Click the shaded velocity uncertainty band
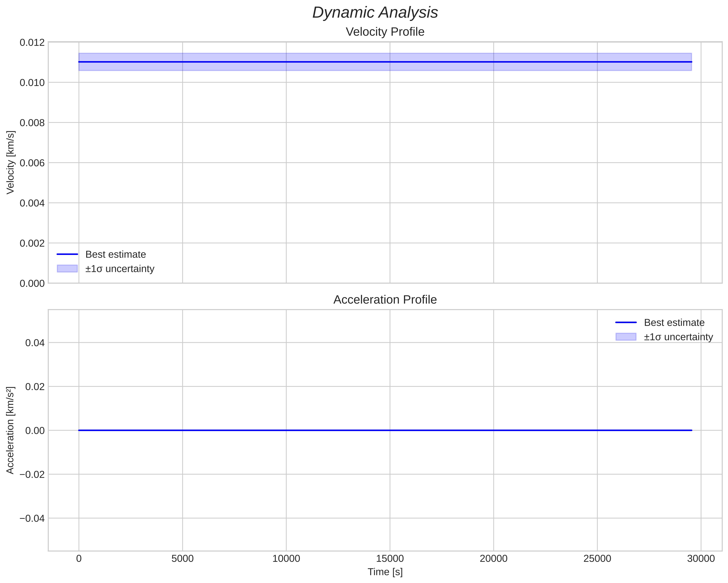The height and width of the screenshot is (583, 728). [338, 67]
